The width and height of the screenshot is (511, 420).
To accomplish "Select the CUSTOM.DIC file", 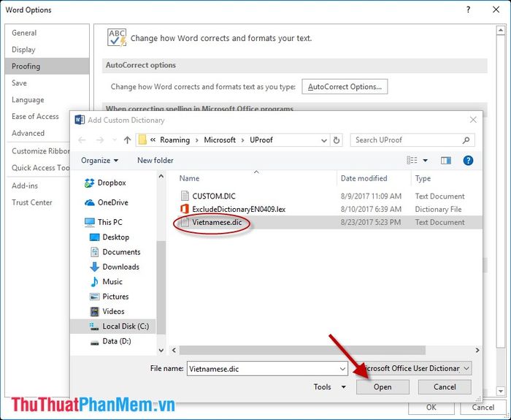I will [213, 196].
